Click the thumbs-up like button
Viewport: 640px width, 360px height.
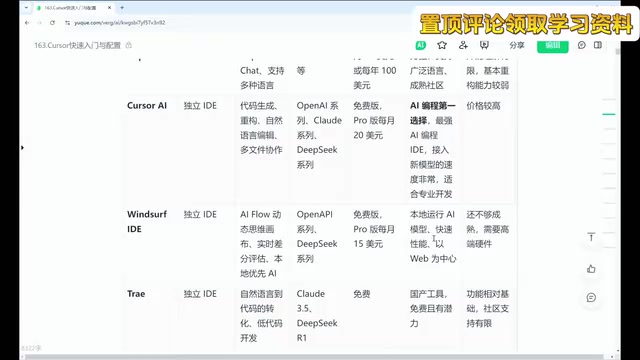pos(591,269)
